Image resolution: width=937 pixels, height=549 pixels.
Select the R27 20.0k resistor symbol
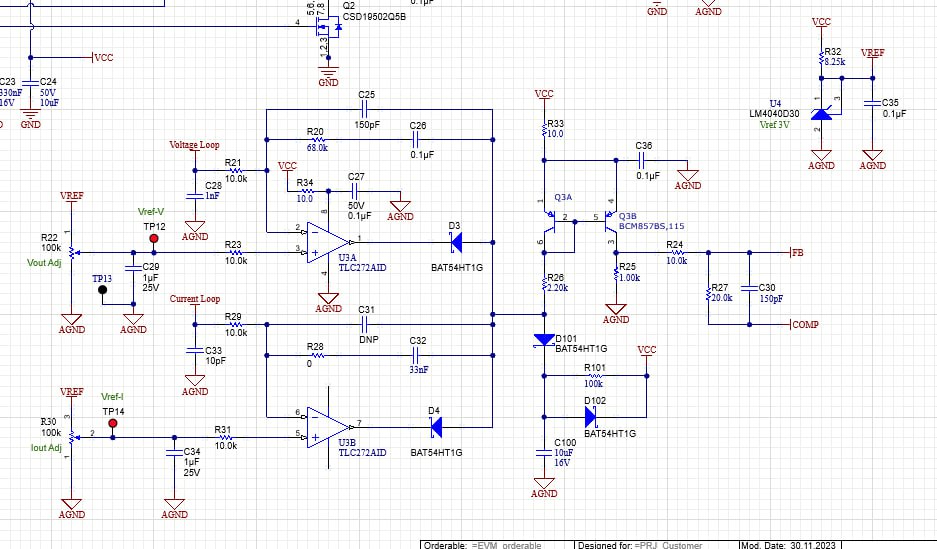click(708, 293)
